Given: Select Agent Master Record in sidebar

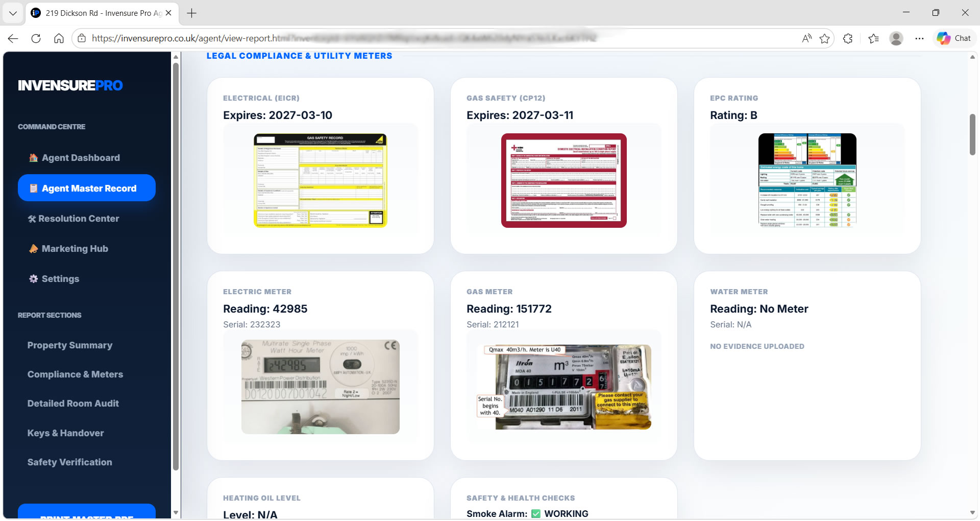Looking at the screenshot, I should (86, 188).
